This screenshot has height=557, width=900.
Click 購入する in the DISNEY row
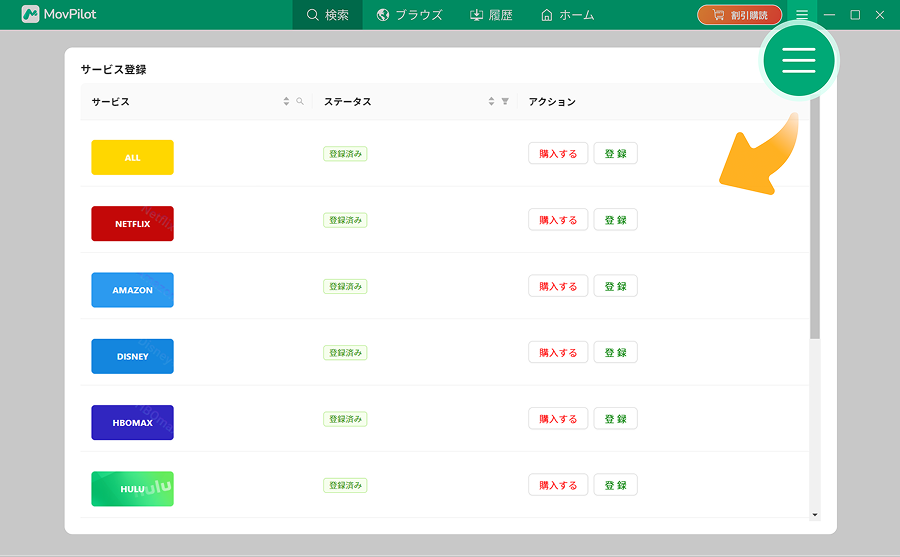(558, 353)
